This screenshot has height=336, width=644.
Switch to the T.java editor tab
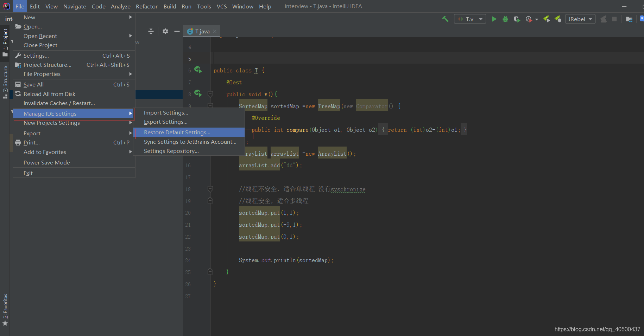pyautogui.click(x=202, y=31)
